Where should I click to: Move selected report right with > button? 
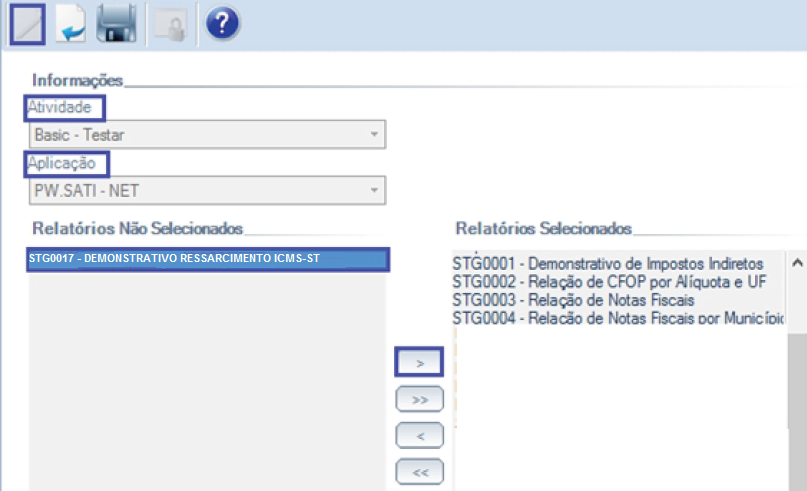click(x=419, y=363)
